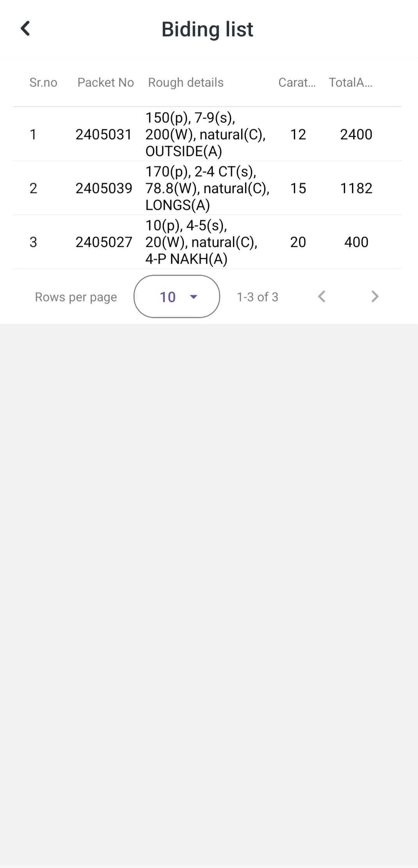Image resolution: width=418 pixels, height=868 pixels.
Task: Select the truncated TotalA column header
Action: point(350,82)
